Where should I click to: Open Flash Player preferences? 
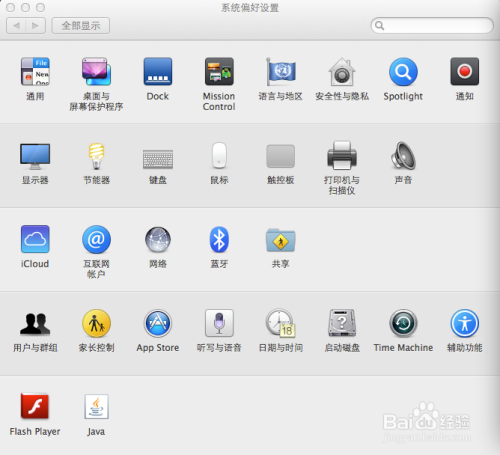click(35, 406)
